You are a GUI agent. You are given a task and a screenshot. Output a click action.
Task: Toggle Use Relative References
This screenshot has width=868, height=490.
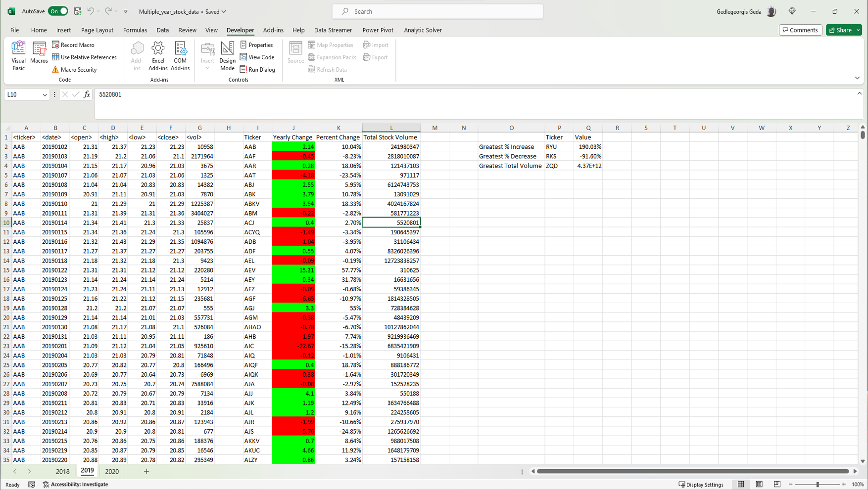coord(84,57)
